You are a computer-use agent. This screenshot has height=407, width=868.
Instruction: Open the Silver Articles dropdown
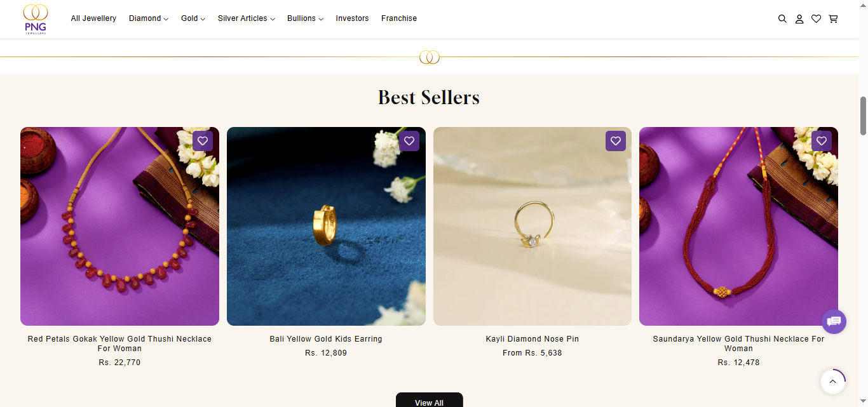click(x=247, y=18)
